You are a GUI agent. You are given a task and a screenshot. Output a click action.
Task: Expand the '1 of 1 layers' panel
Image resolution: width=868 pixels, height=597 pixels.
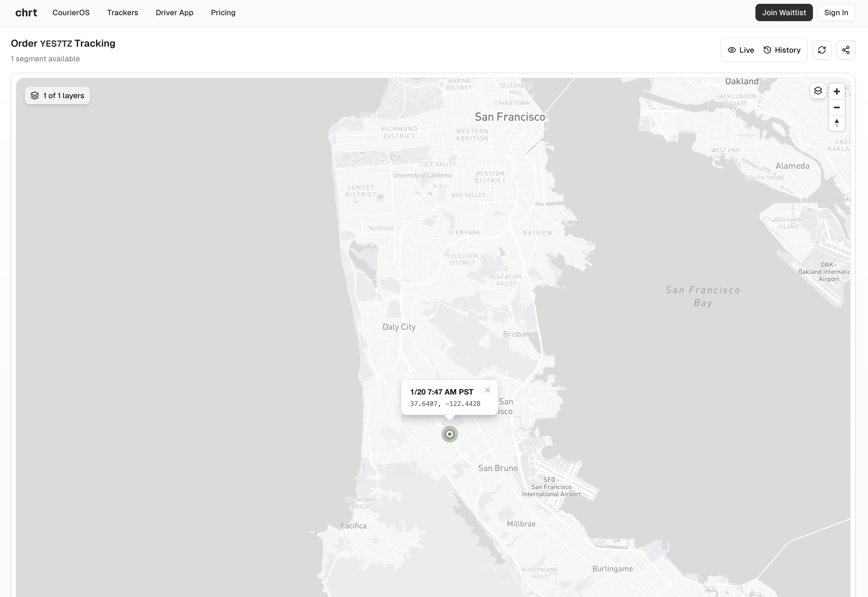pyautogui.click(x=57, y=96)
